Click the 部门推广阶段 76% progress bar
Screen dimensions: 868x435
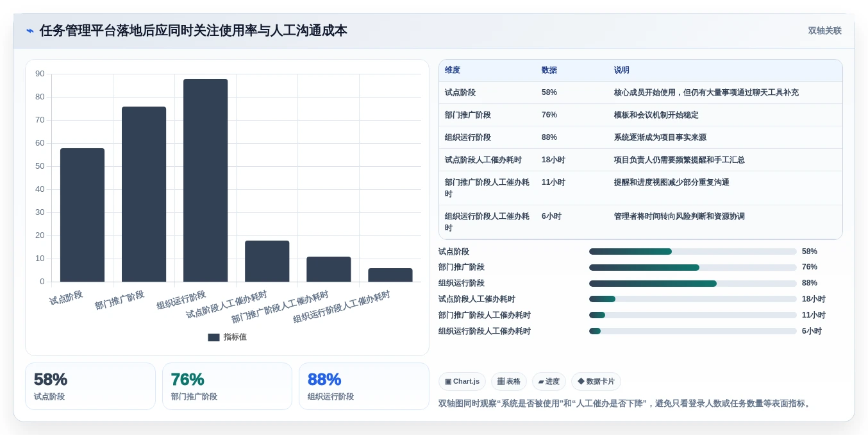pyautogui.click(x=693, y=268)
